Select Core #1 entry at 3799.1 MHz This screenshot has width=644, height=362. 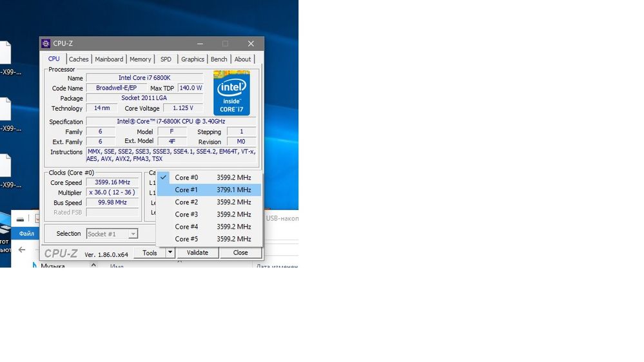pos(209,189)
